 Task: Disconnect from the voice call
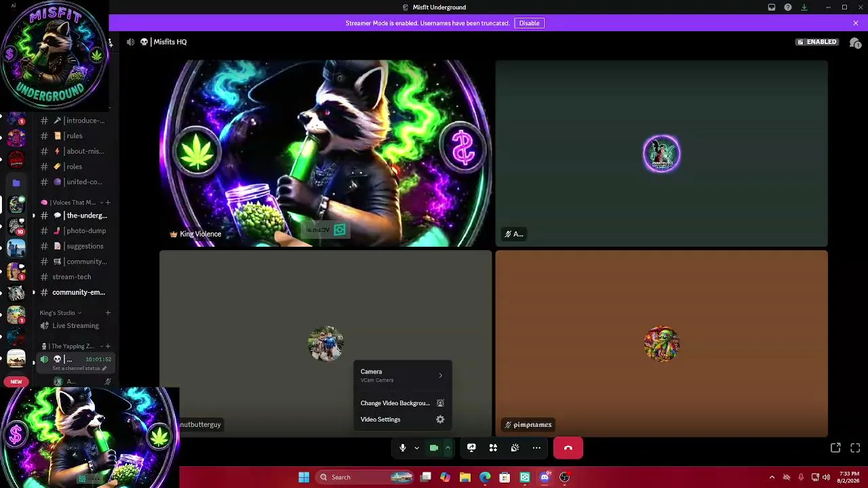[568, 448]
